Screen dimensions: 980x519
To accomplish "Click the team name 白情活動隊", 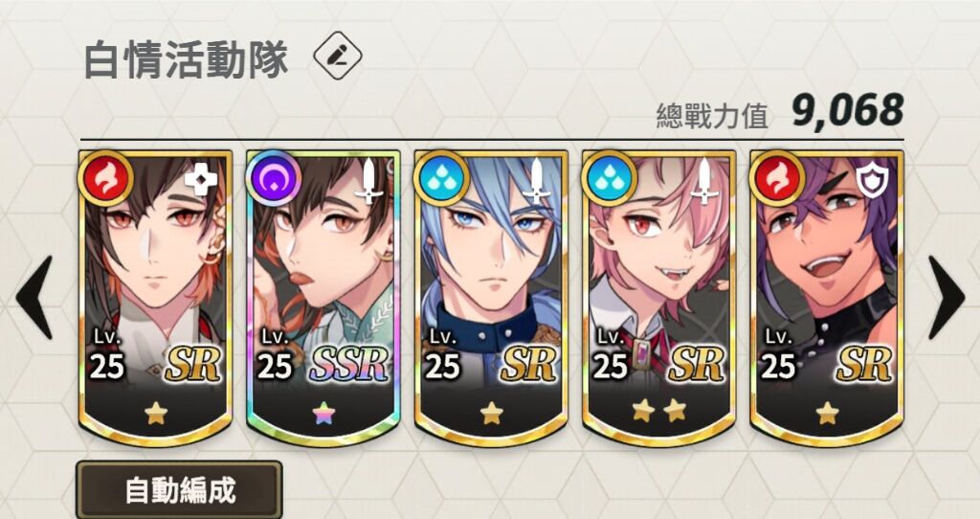I will [186, 60].
